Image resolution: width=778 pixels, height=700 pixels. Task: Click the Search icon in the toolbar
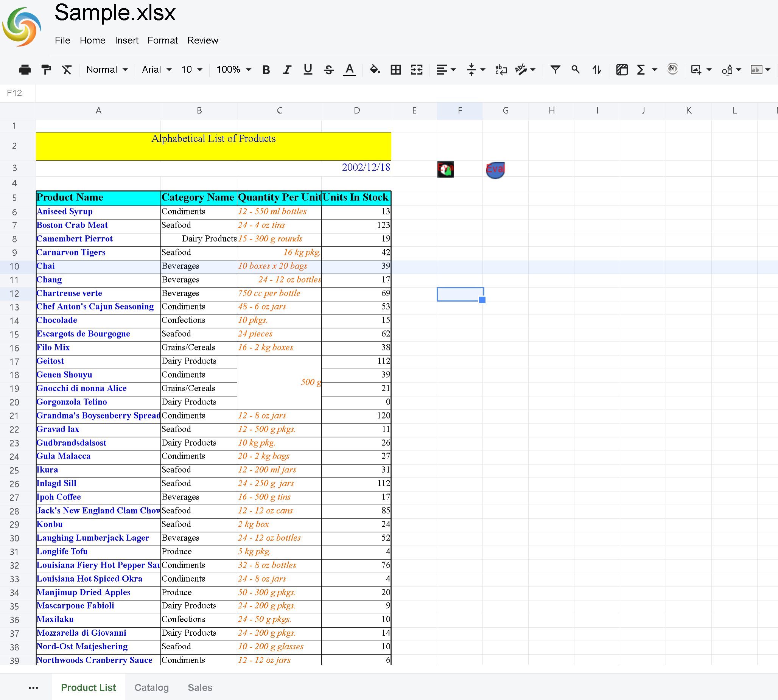575,70
